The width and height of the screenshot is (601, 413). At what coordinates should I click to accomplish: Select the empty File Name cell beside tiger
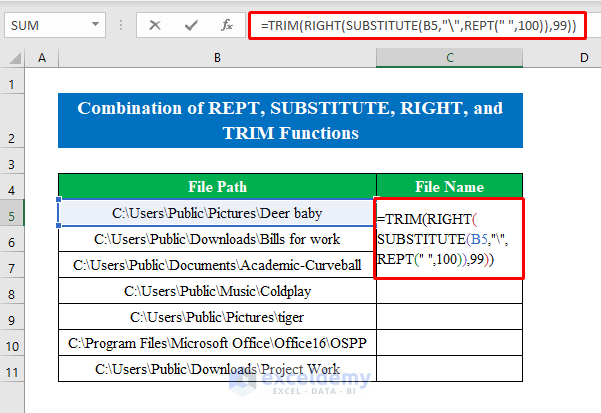[x=450, y=317]
